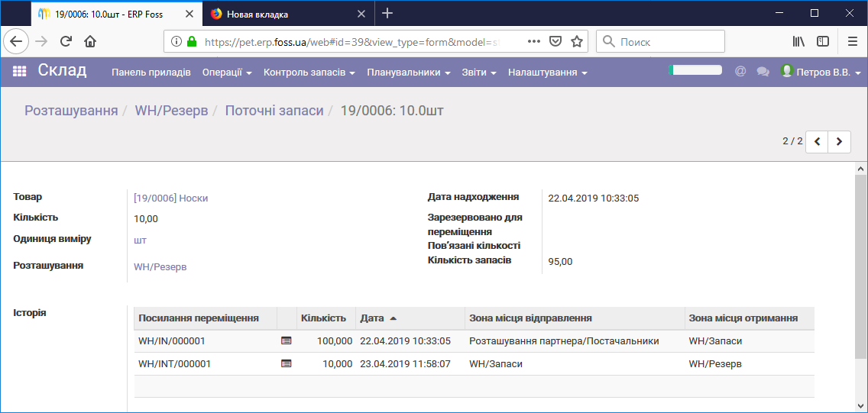This screenshot has height=413, width=868.
Task: Open the conversations chat icon
Action: click(763, 72)
